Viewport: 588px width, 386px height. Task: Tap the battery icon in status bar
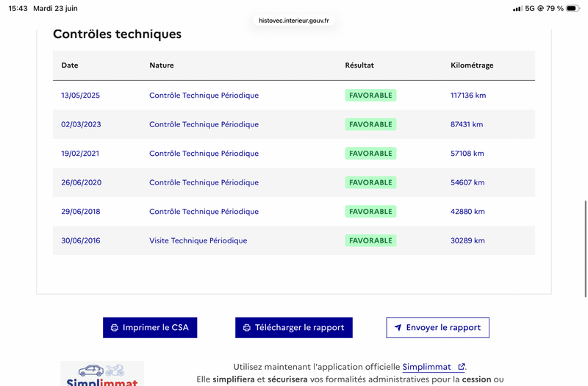573,8
